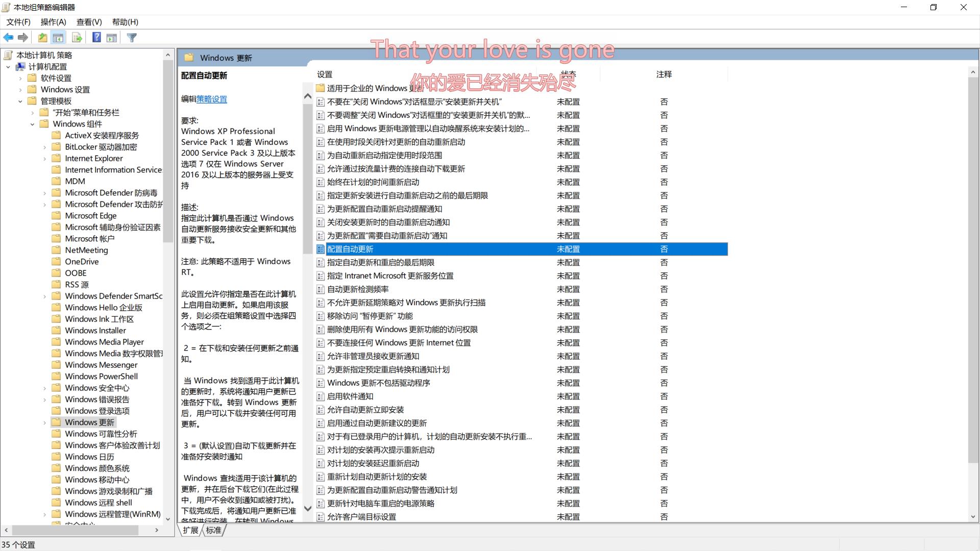Click the folder icon beside Windows PowerShell
Viewport: 980px width, 551px height.
click(57, 376)
